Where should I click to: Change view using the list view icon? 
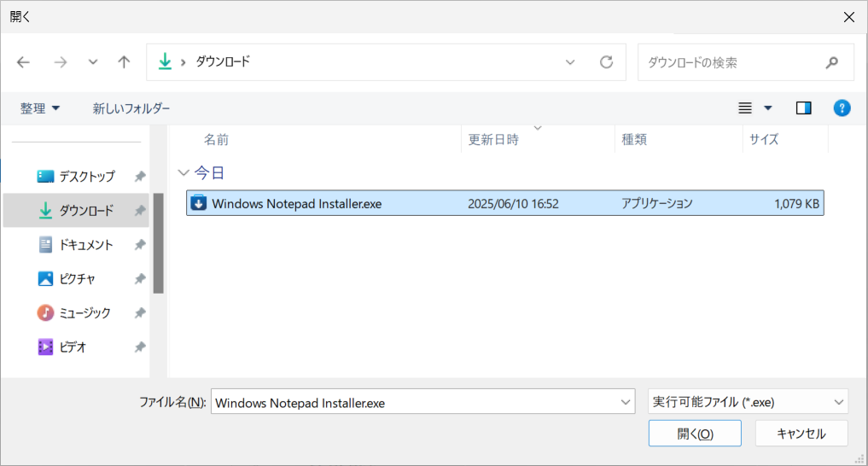[x=745, y=108]
